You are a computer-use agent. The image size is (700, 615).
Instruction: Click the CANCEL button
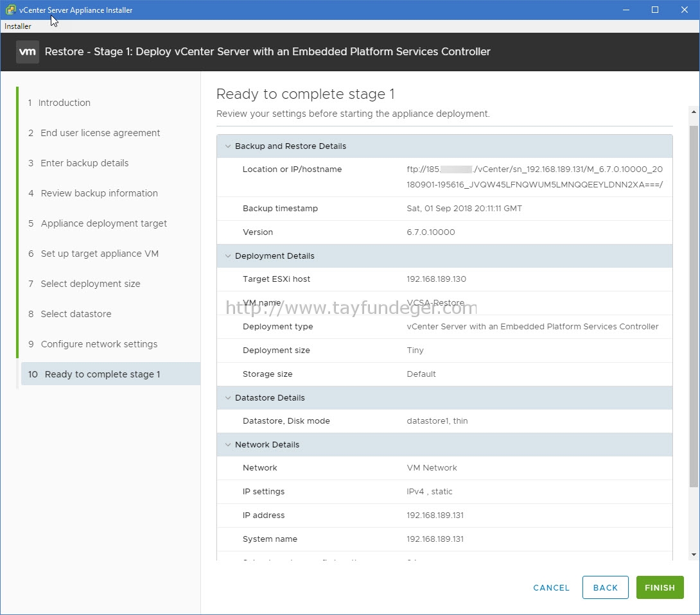(552, 588)
